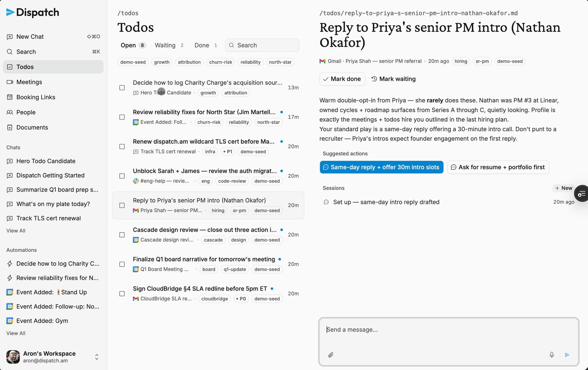Check off Cascade design review todo
This screenshot has height=370, width=588.
[122, 235]
